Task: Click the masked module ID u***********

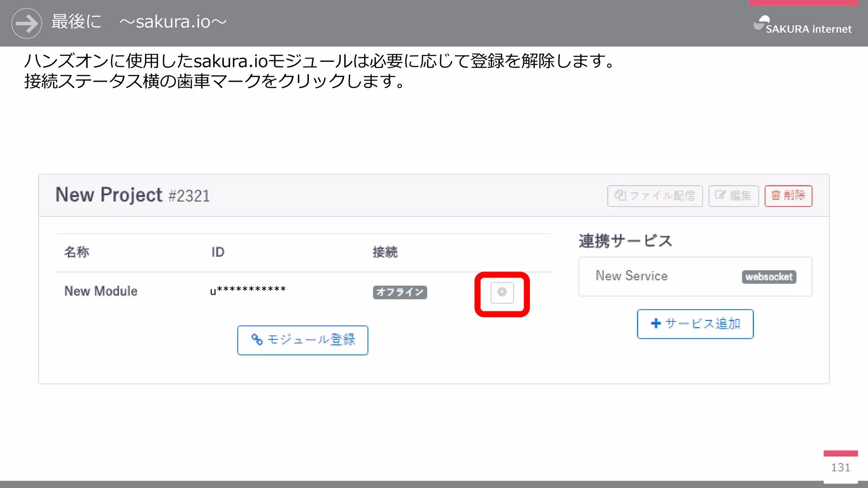Action: tap(248, 291)
